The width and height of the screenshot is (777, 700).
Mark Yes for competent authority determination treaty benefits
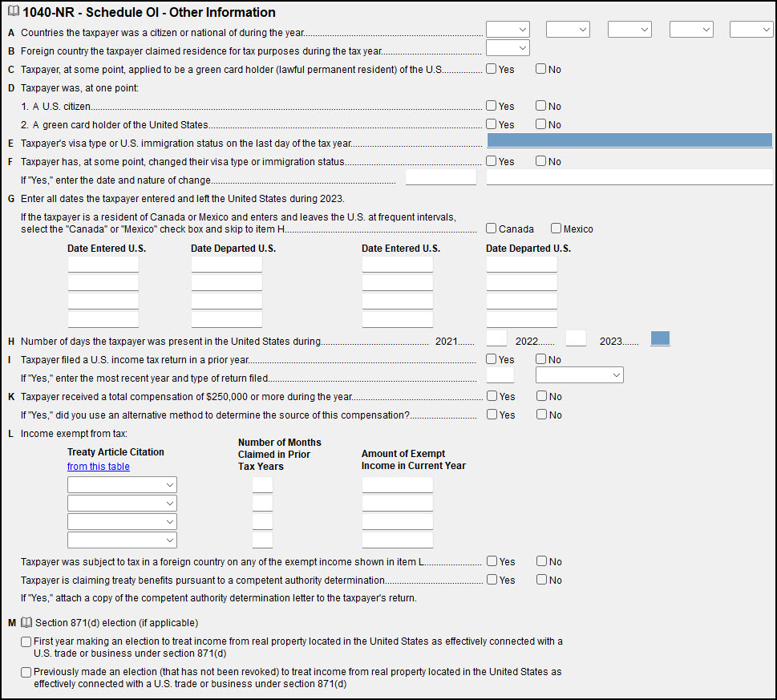click(492, 580)
